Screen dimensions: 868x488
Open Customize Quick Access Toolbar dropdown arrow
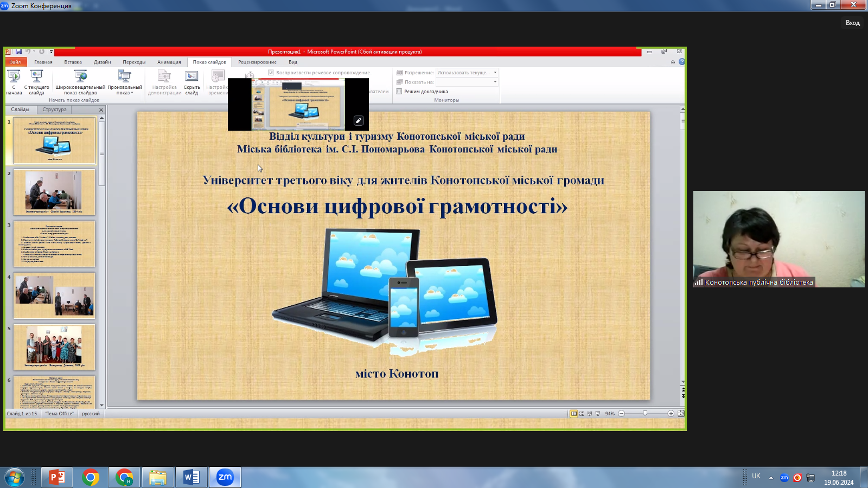[51, 52]
